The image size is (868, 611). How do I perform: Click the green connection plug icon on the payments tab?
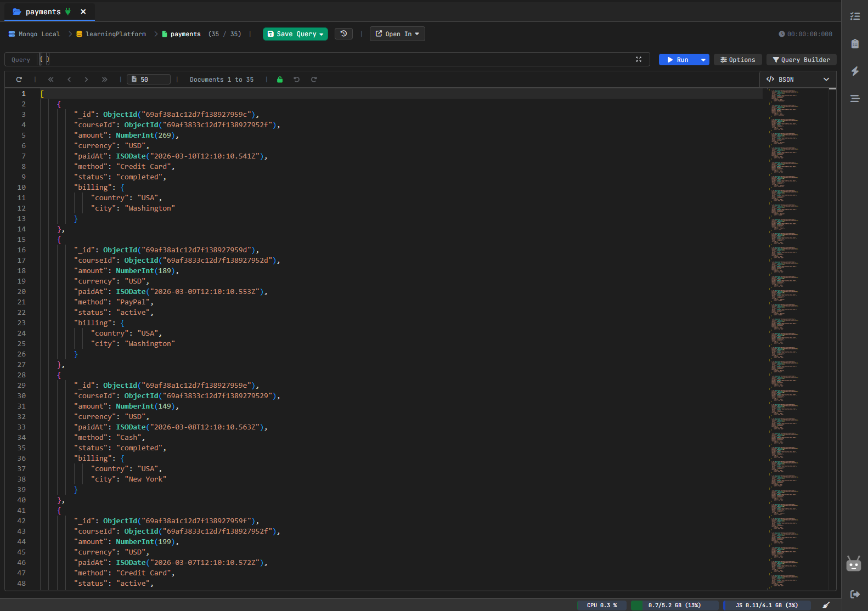[x=68, y=12]
